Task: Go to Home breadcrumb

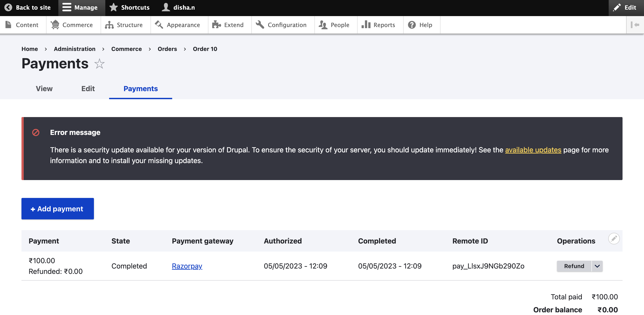Action: pos(30,49)
